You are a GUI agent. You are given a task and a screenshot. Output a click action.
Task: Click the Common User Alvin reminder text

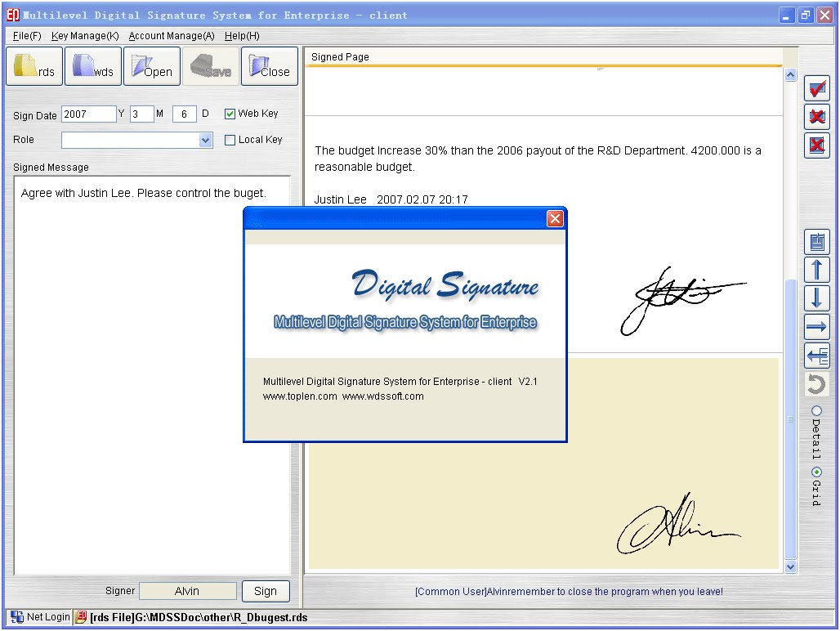[569, 592]
